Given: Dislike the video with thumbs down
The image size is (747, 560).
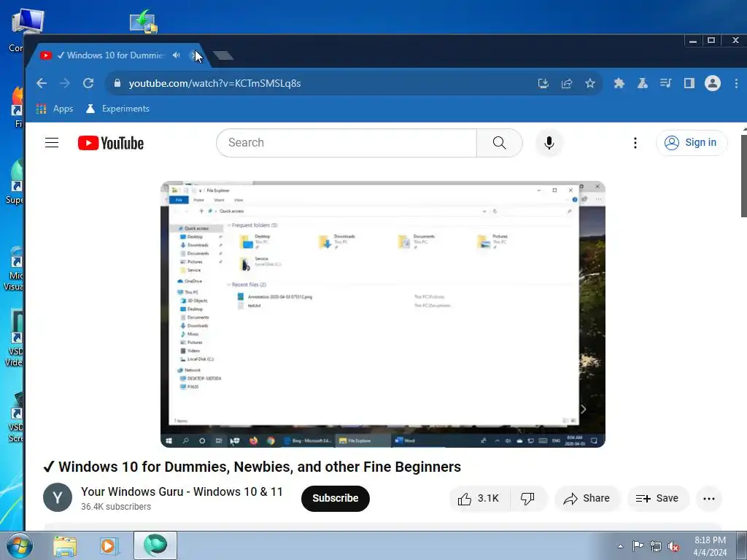Looking at the screenshot, I should pyautogui.click(x=527, y=498).
